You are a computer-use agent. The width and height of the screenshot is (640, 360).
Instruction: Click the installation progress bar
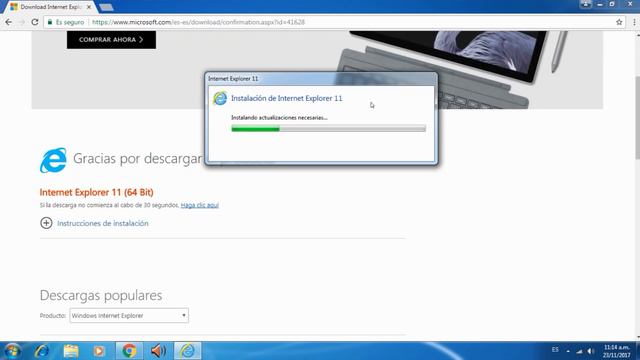(329, 129)
